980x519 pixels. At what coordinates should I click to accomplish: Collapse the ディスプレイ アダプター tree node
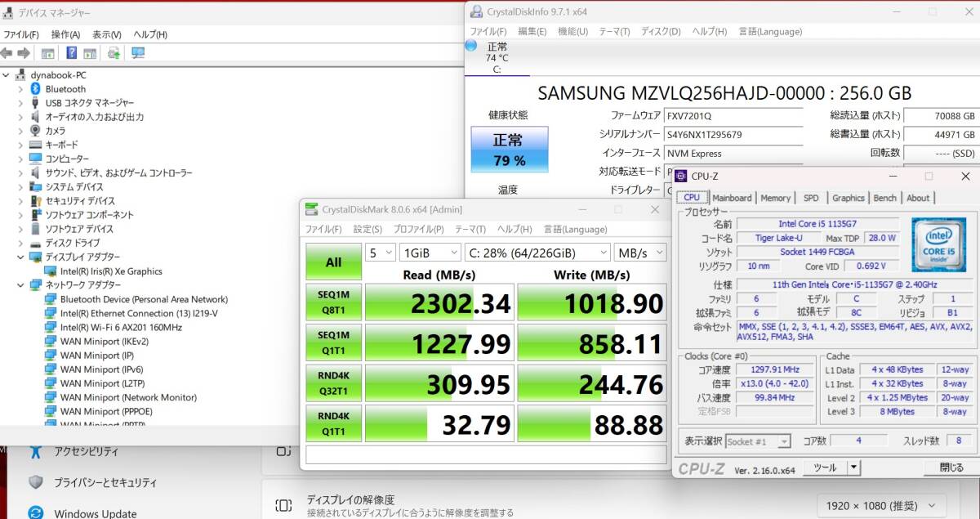point(20,257)
